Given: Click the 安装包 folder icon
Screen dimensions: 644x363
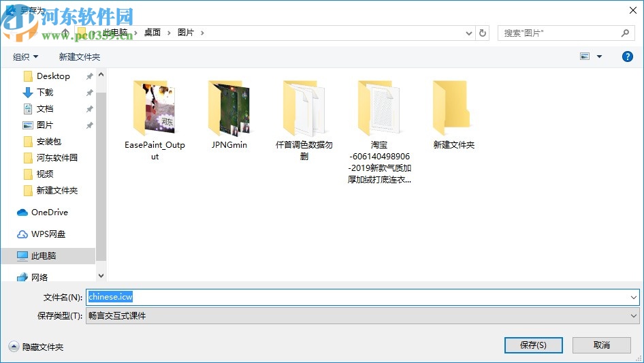Looking at the screenshot, I should [28, 142].
